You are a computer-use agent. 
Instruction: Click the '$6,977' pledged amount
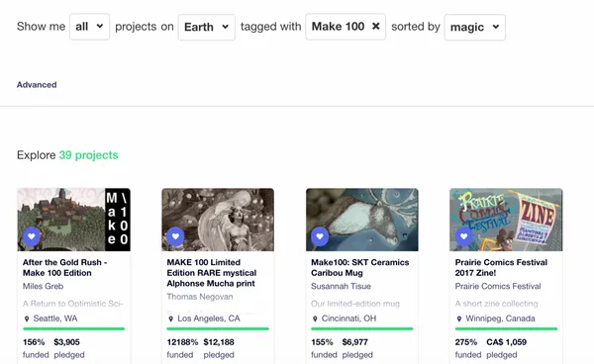coord(355,342)
